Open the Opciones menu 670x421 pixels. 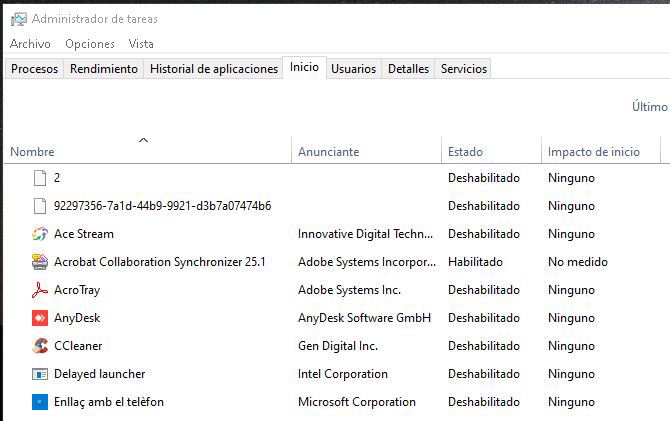click(x=90, y=44)
